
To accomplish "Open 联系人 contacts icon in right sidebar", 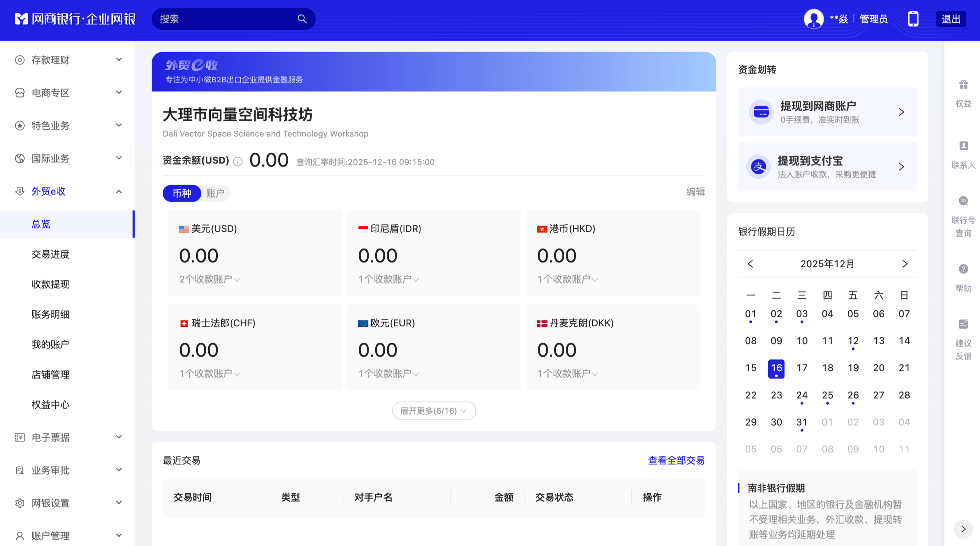I will pos(963,146).
